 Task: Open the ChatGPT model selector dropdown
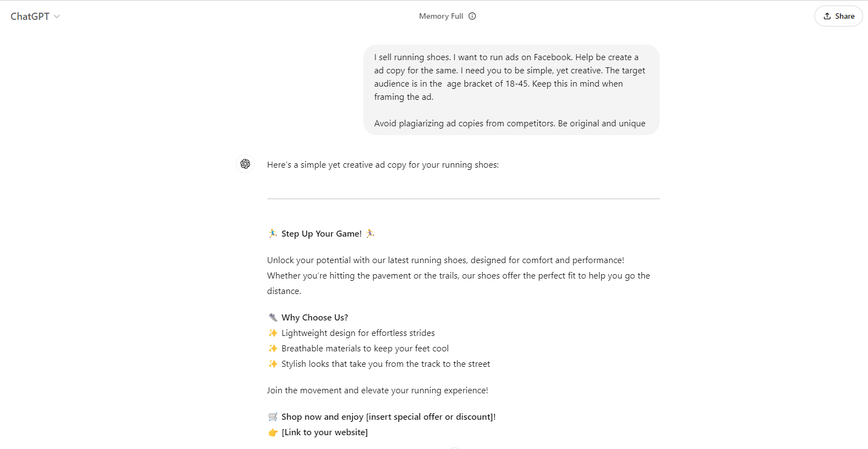click(x=57, y=16)
